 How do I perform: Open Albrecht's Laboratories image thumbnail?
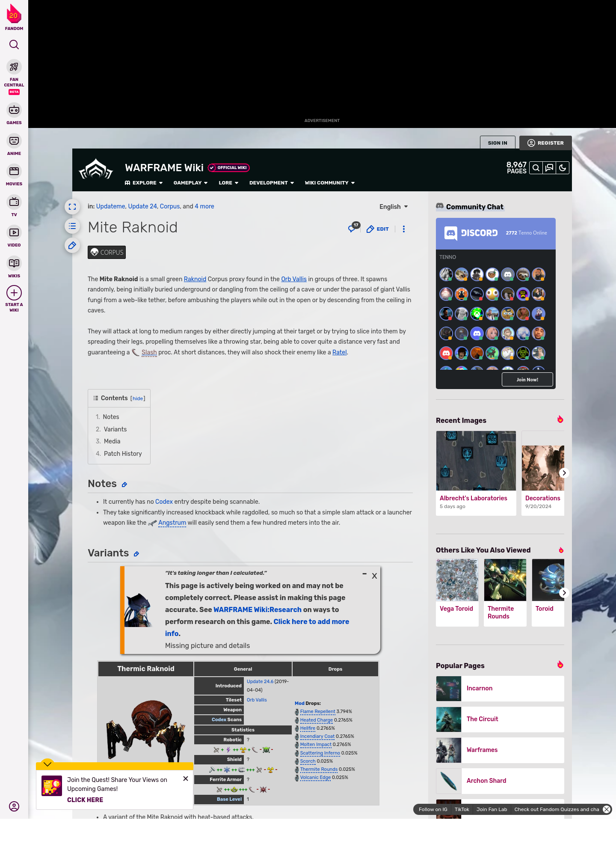476,461
